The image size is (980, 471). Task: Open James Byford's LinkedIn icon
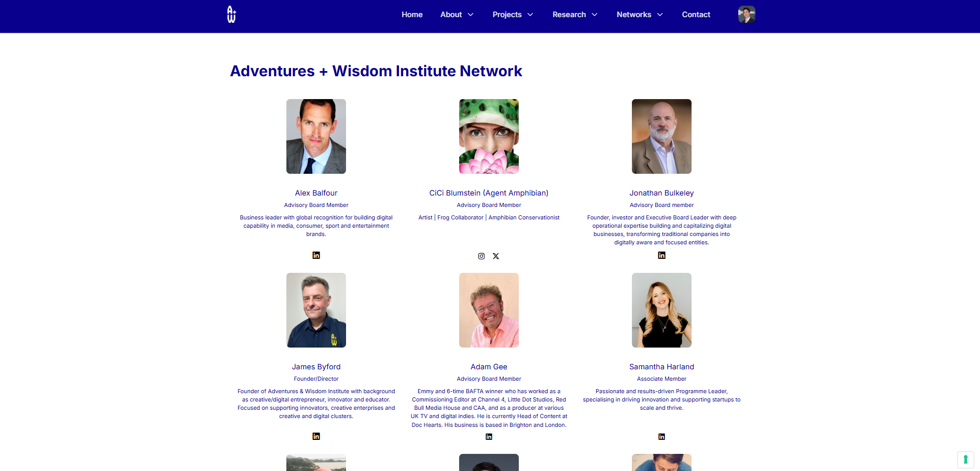pos(316,436)
